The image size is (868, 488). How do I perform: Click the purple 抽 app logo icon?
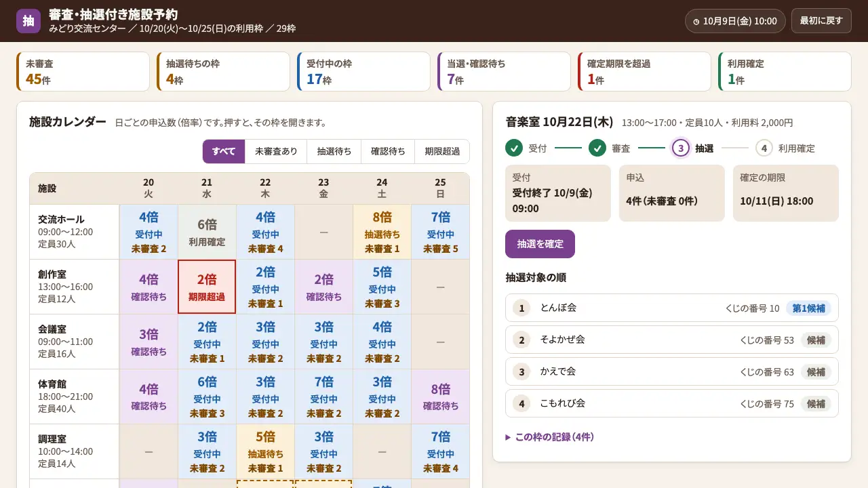click(28, 21)
